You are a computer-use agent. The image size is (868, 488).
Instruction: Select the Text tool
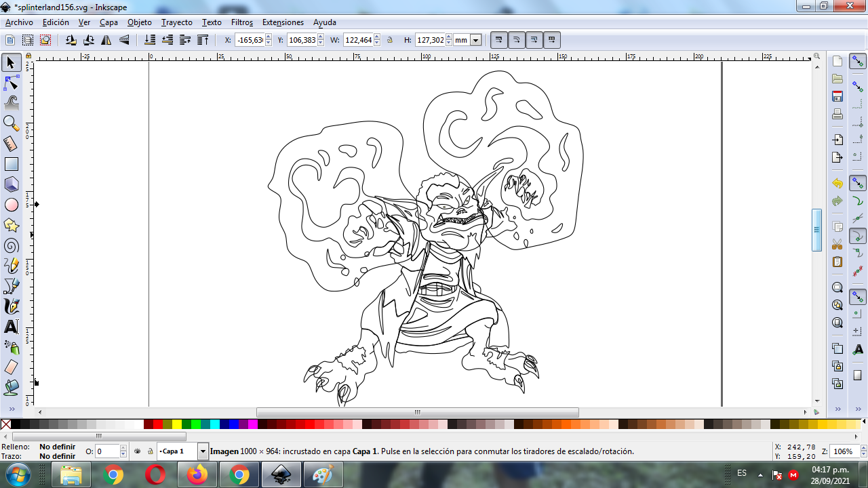pyautogui.click(x=11, y=327)
